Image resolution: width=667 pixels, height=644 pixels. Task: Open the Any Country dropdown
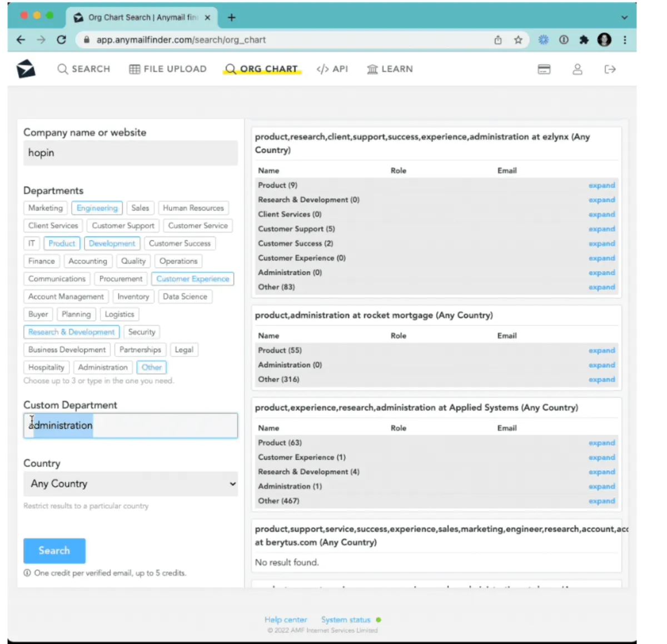pos(131,484)
